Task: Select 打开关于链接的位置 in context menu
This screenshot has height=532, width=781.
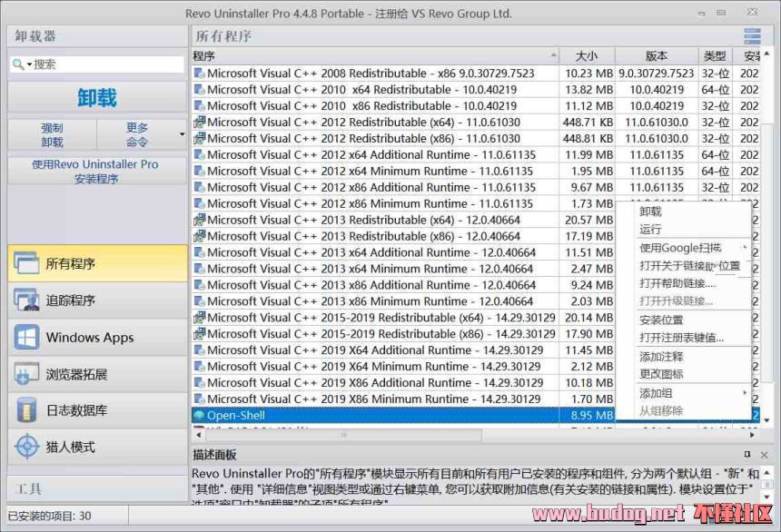Action: click(x=690, y=266)
